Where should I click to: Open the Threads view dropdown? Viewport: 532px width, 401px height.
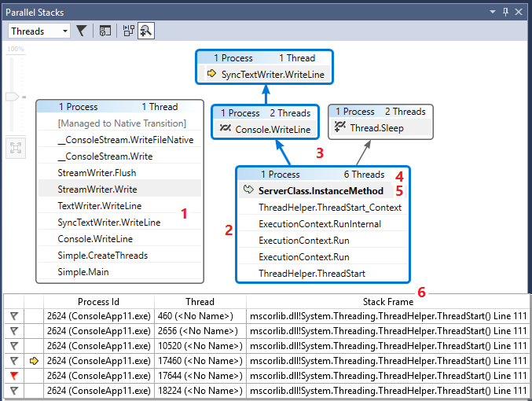39,31
